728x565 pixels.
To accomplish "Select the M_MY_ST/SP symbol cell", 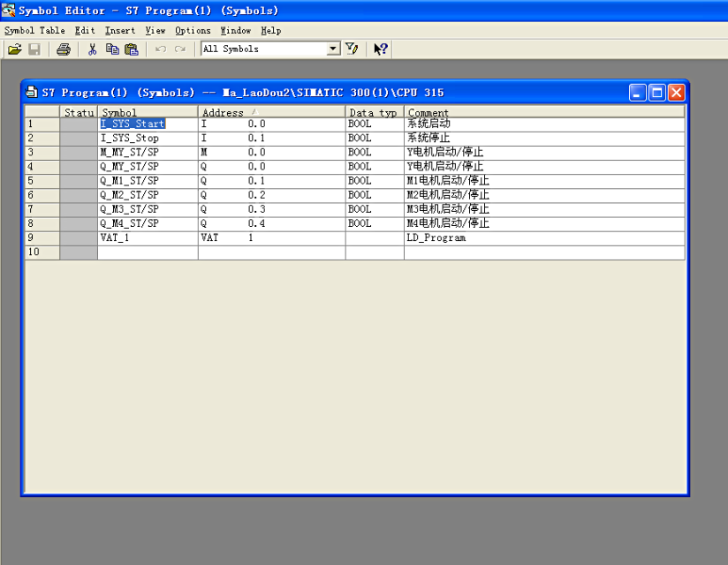I will coord(148,152).
